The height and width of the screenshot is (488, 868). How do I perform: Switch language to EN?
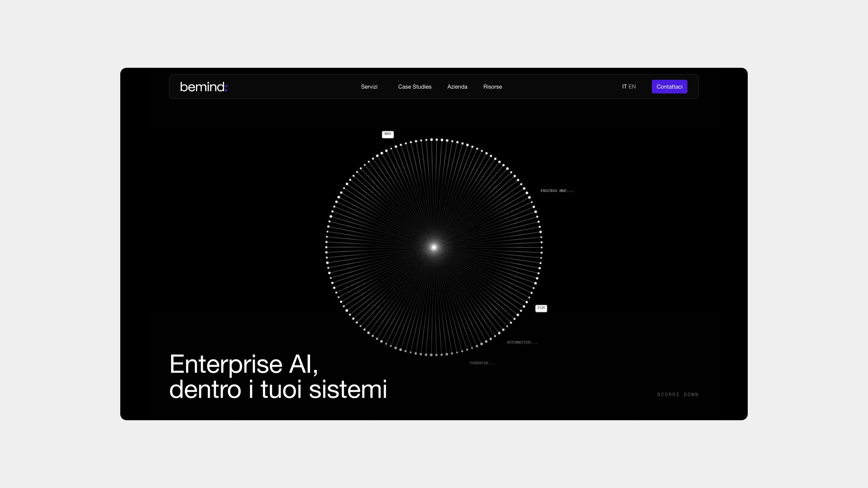tap(632, 87)
